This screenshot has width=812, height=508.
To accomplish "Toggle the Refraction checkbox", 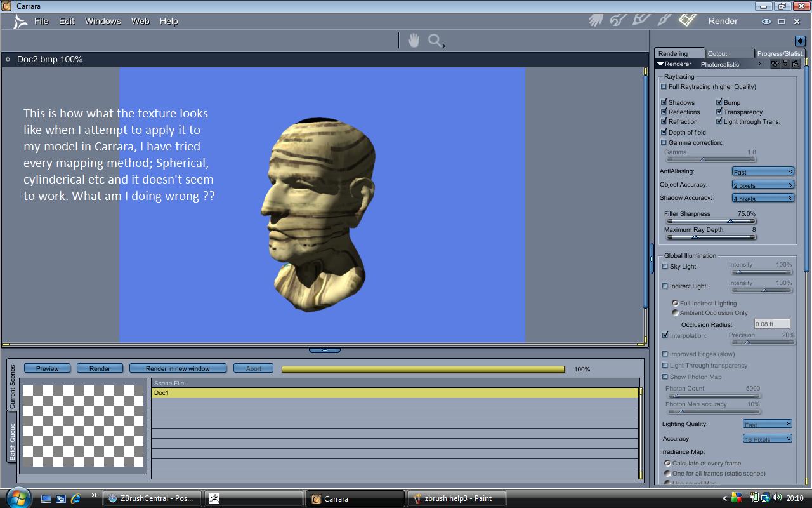I will (x=664, y=121).
